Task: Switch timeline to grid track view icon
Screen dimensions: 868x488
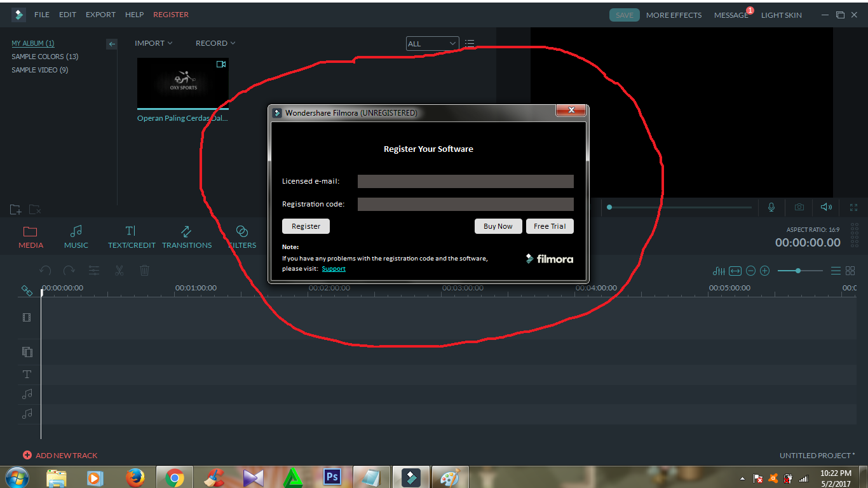Action: tap(850, 271)
